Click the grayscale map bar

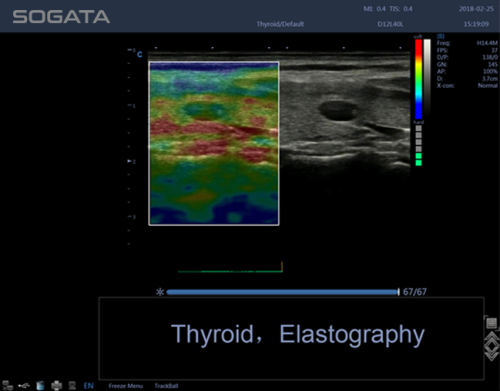(427, 79)
